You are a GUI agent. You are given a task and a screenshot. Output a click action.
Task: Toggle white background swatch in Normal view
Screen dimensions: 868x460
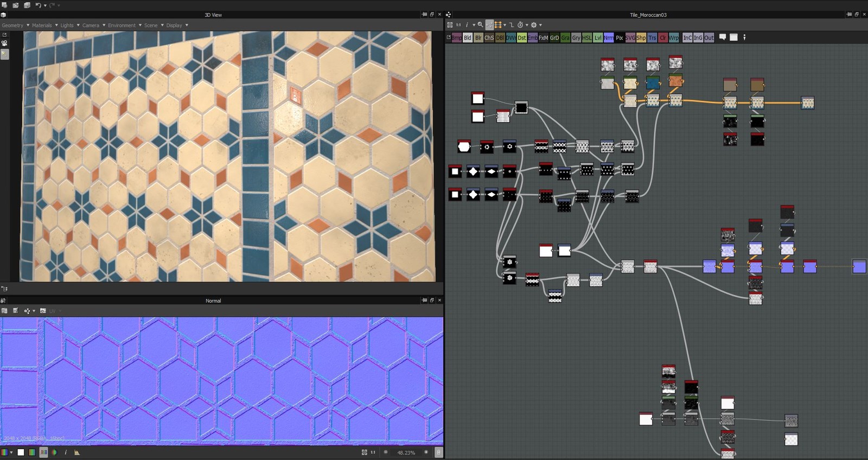[21, 452]
